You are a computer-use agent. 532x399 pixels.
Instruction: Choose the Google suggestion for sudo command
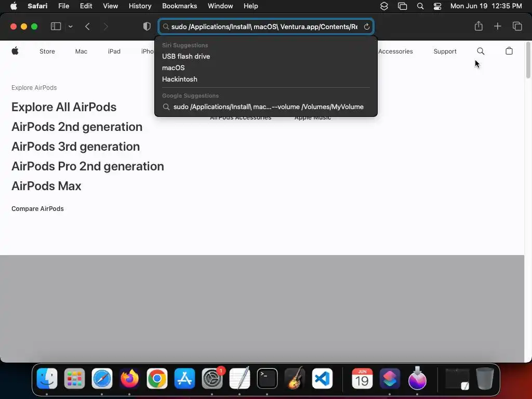click(265, 107)
